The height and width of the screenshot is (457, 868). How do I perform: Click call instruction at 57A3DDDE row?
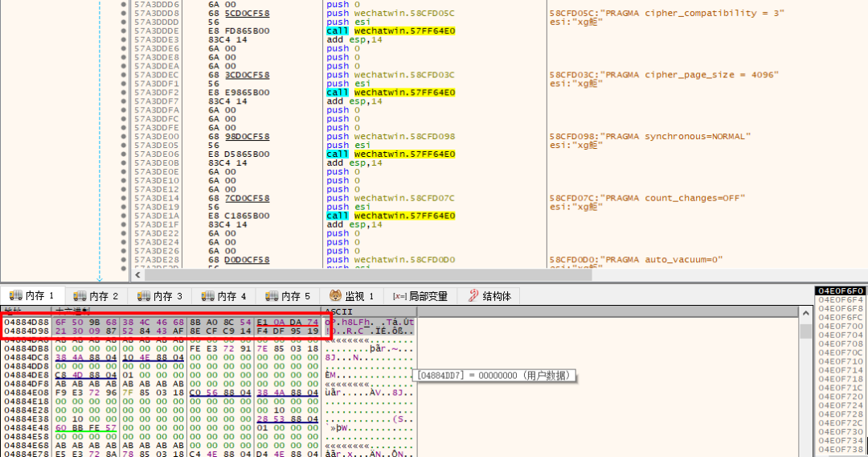[391, 31]
